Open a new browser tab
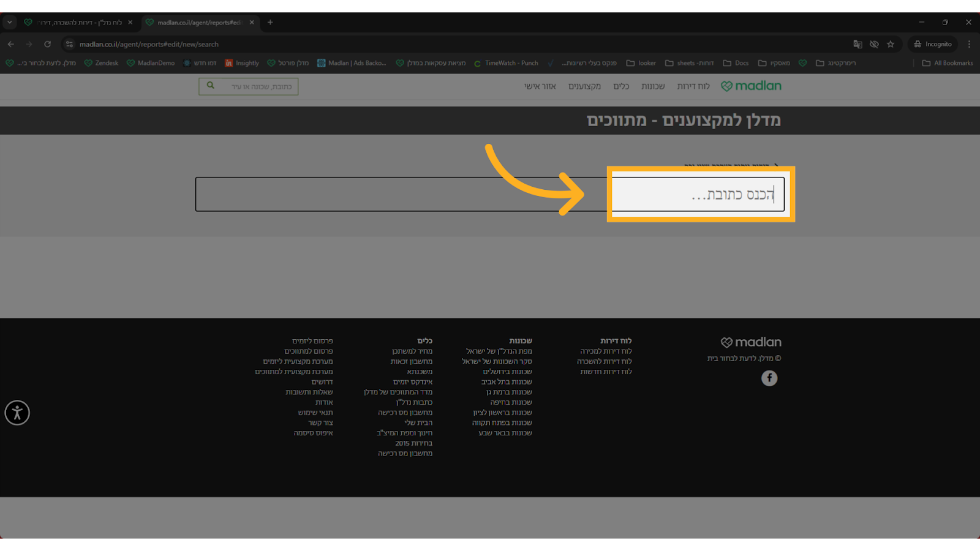Screen dimensions: 980x551 tap(270, 22)
